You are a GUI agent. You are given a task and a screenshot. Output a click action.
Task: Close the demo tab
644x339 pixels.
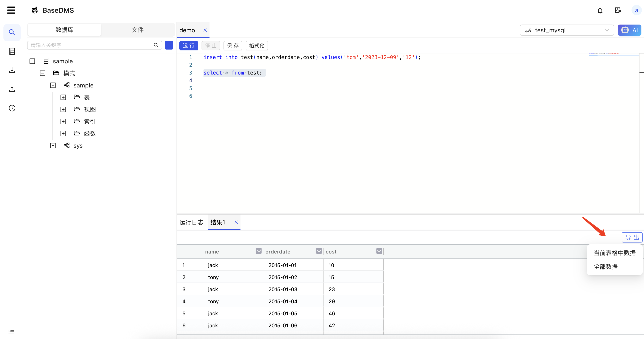(205, 30)
